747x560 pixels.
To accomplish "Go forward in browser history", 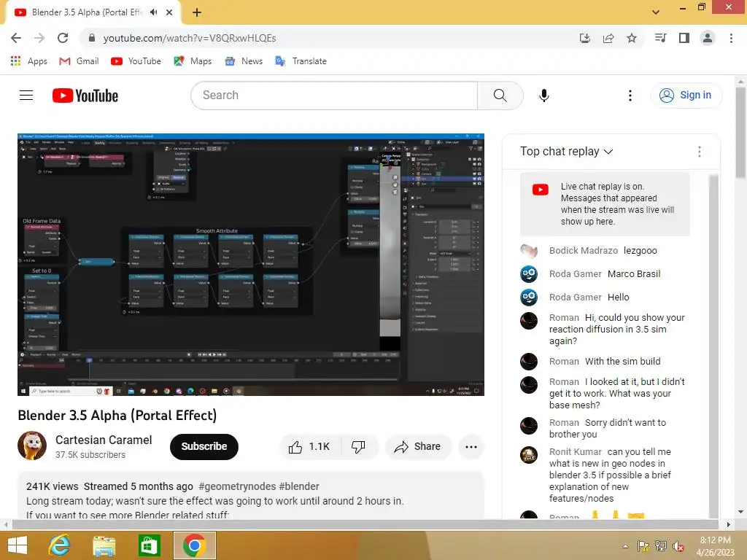I will click(x=39, y=38).
